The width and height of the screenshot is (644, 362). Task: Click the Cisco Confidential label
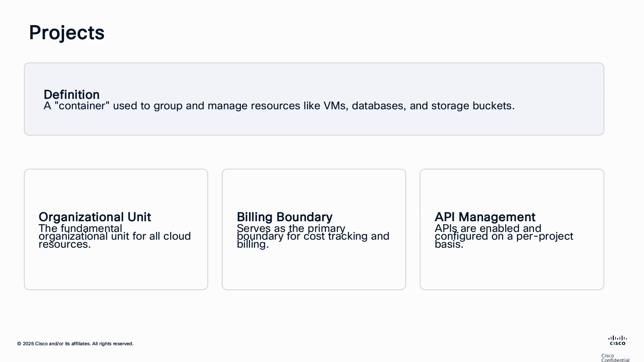[615, 358]
